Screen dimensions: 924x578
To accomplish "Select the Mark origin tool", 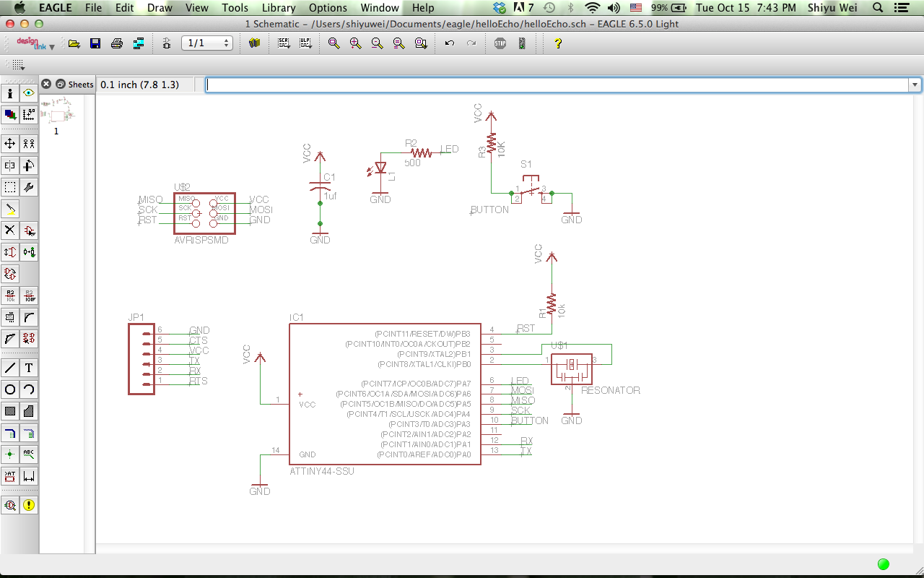I will (29, 114).
